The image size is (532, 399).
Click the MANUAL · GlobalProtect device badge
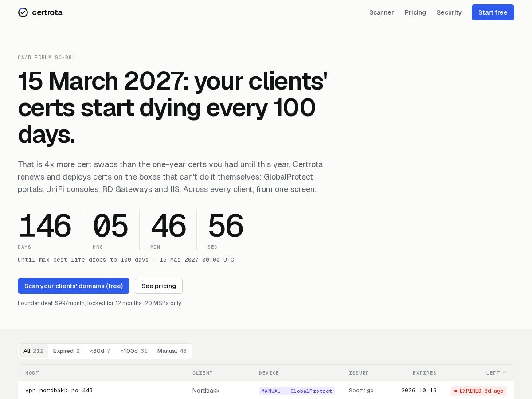point(297,391)
